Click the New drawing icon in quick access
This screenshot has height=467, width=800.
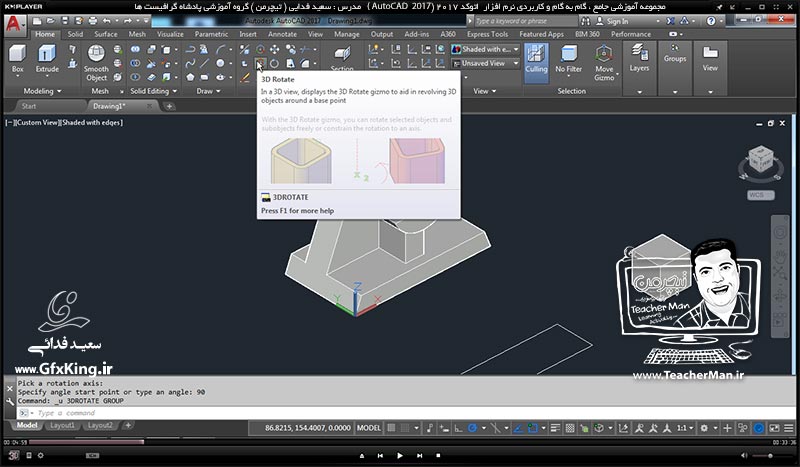click(x=37, y=21)
